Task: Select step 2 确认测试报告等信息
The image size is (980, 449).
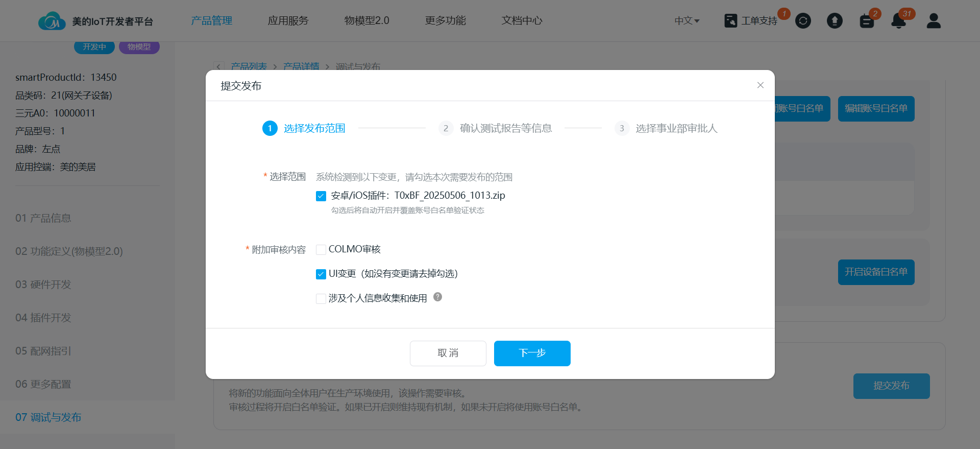Action: tap(495, 128)
